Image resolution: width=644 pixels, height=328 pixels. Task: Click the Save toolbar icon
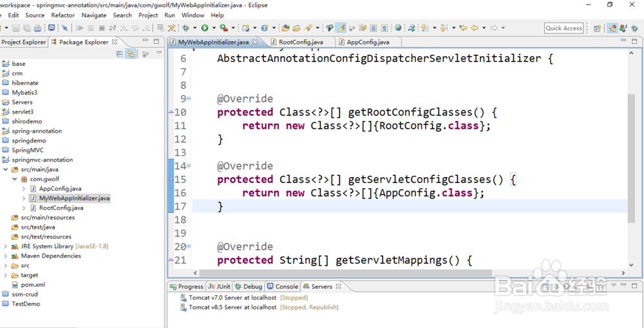[15, 28]
